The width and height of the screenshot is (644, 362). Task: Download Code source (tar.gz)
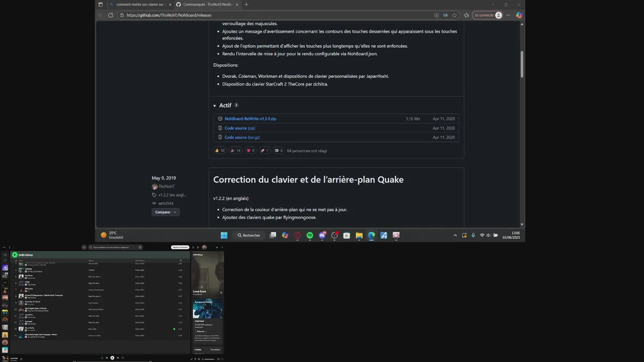242,137
